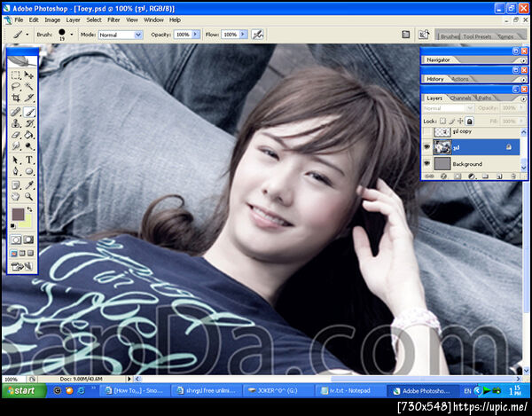Click the background color swatch
Image resolution: width=532 pixels, height=416 pixels.
point(27,222)
